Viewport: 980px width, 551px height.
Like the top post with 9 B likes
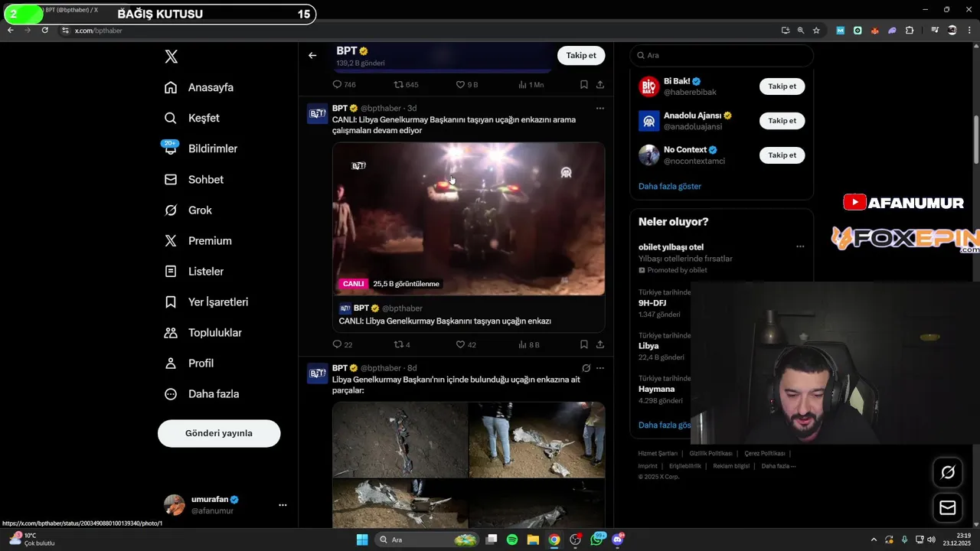point(466,84)
